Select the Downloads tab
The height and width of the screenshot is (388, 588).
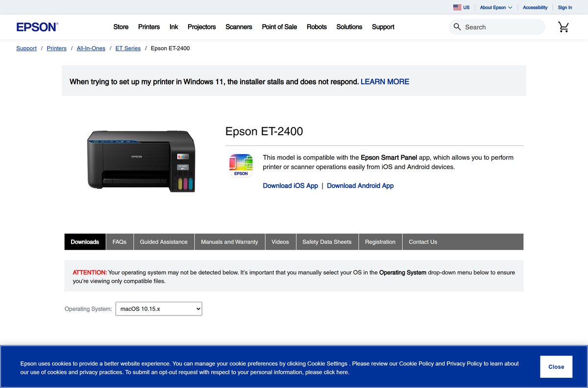(x=85, y=242)
